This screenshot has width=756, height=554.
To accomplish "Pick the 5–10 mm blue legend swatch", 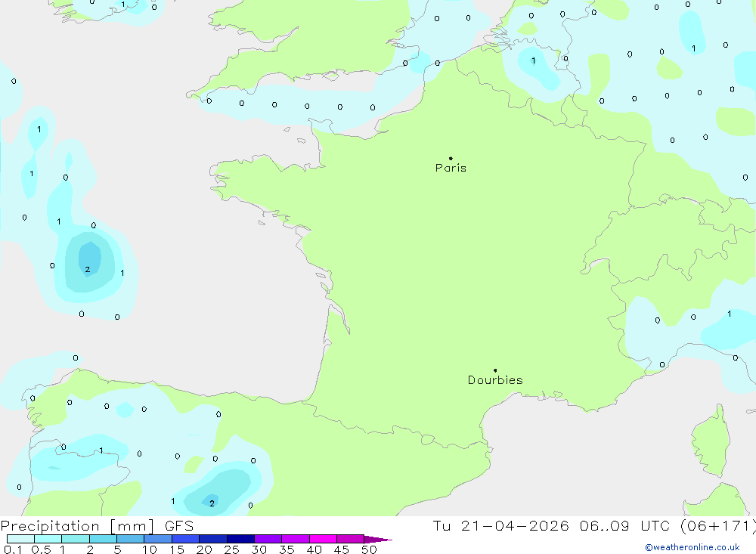I will click(x=131, y=539).
